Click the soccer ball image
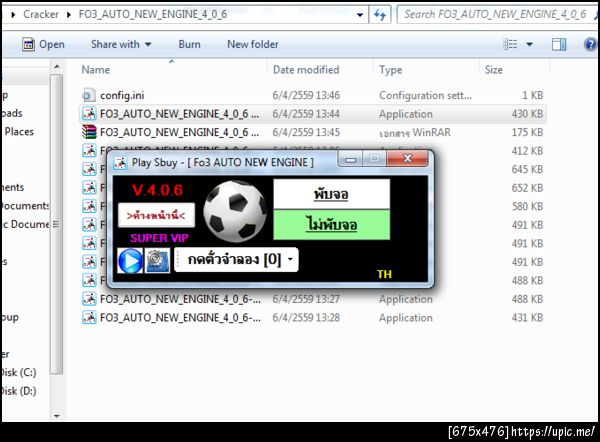The width and height of the screenshot is (600, 442). tap(235, 211)
